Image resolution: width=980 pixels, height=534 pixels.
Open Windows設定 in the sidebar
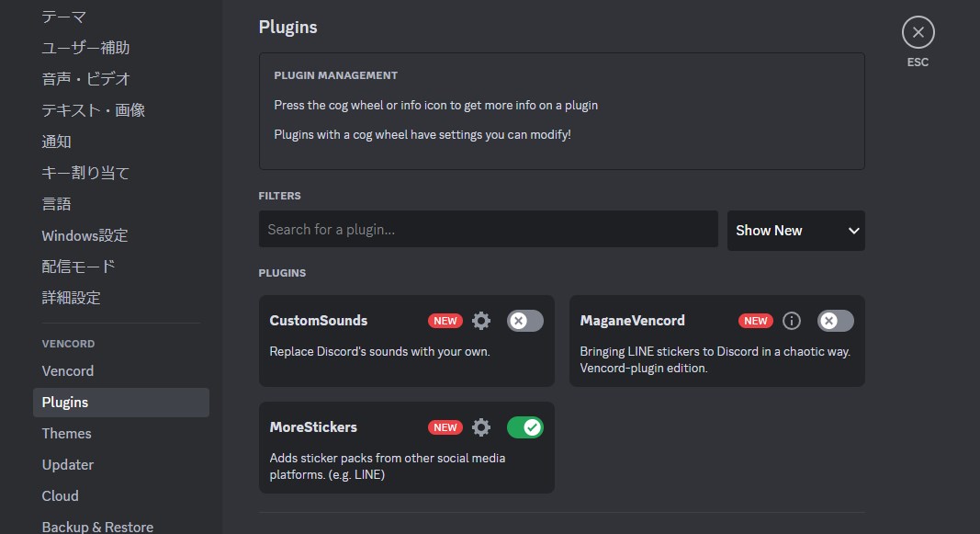(84, 235)
